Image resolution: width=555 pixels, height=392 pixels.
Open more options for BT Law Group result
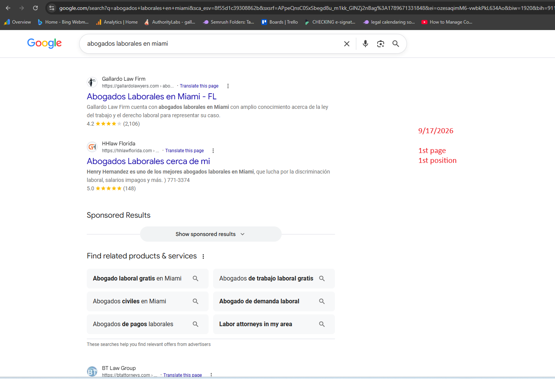(211, 375)
